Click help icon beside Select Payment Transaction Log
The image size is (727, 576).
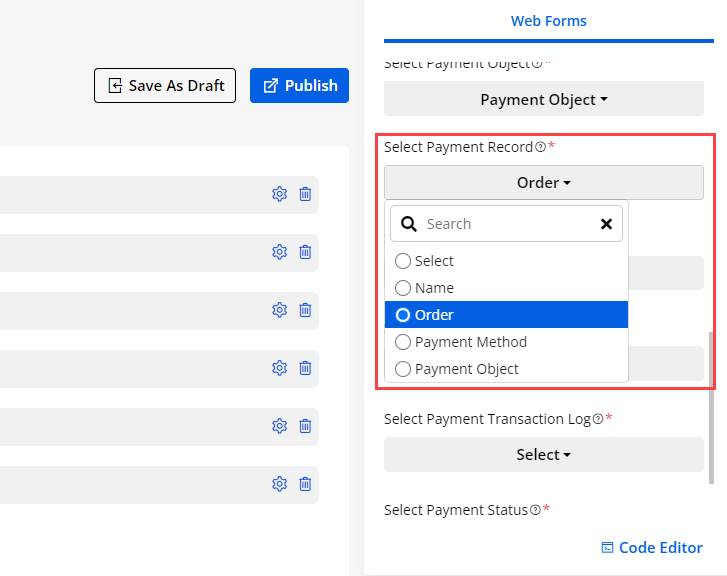[598, 419]
